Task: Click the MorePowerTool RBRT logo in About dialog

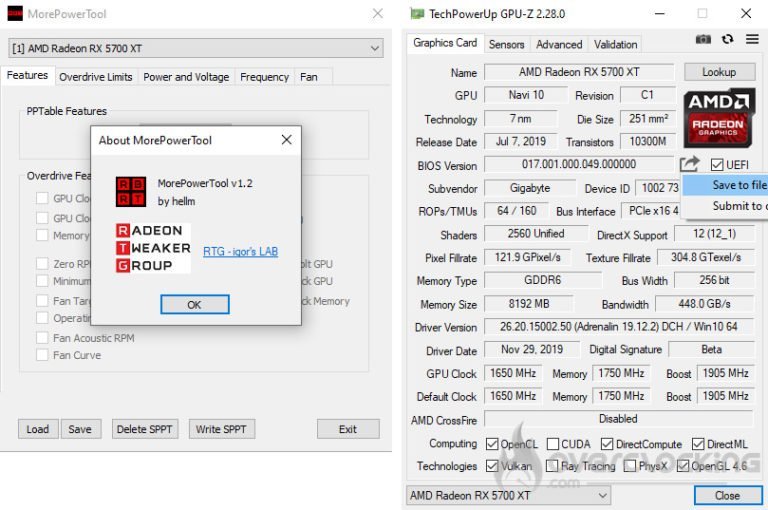Action: click(131, 192)
